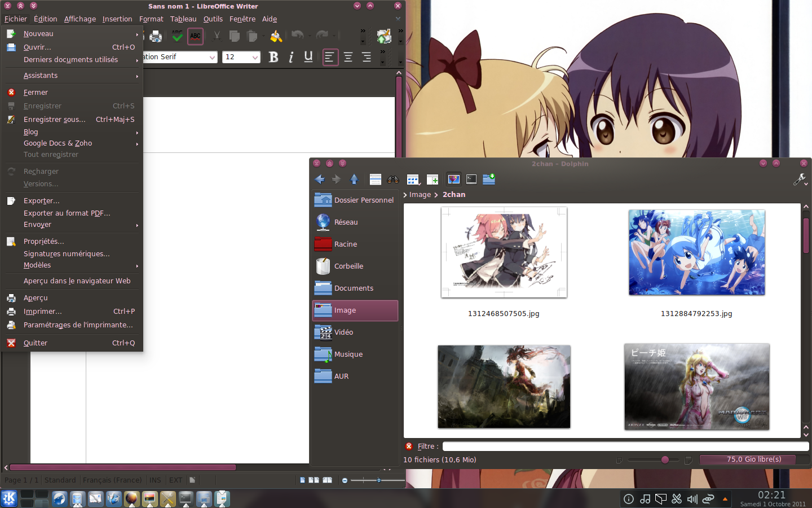Go back in Dolphin navigation
The height and width of the screenshot is (508, 812).
tap(320, 179)
